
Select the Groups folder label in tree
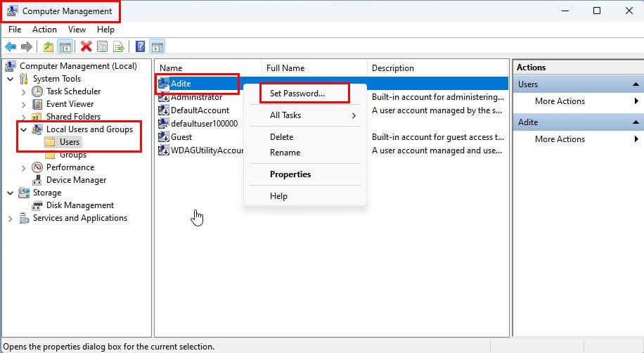point(73,155)
